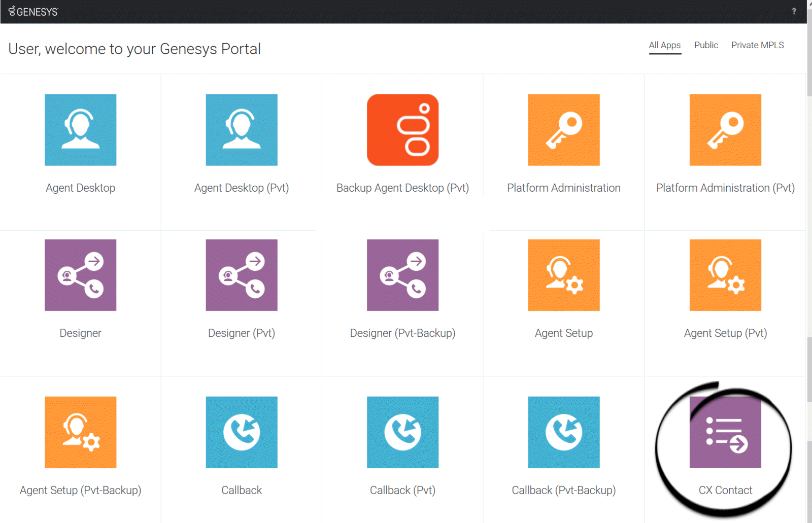Screen dimensions: 812x523
Task: Click the Genesys logo in header
Action: coord(33,11)
